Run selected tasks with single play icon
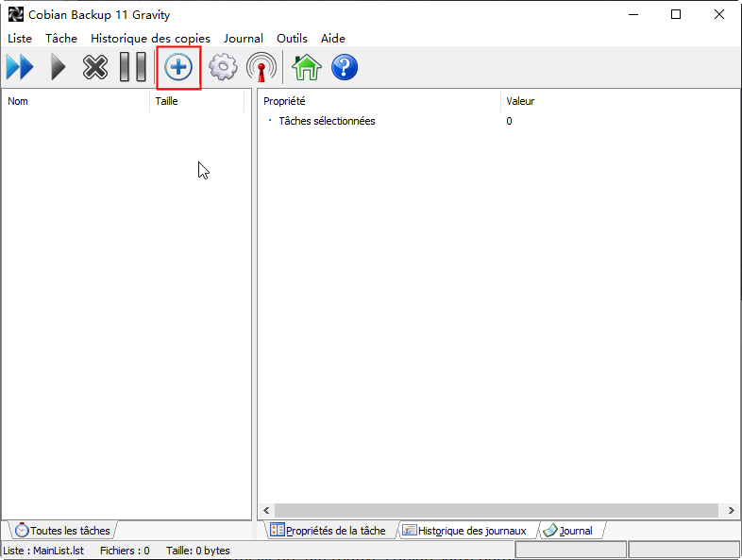Image resolution: width=742 pixels, height=560 pixels. coord(58,67)
